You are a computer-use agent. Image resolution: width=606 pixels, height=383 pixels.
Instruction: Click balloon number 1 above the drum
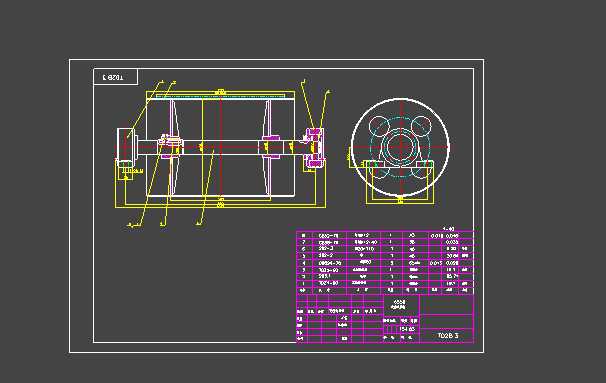(162, 82)
